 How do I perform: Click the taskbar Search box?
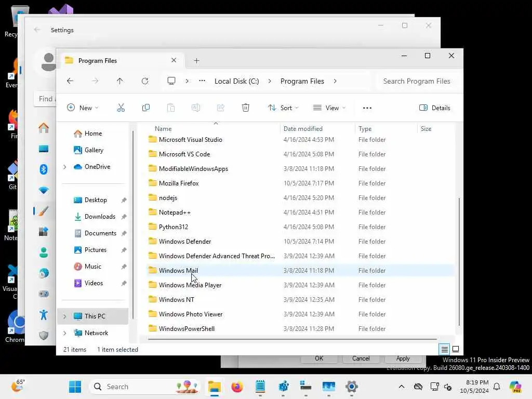point(145,387)
